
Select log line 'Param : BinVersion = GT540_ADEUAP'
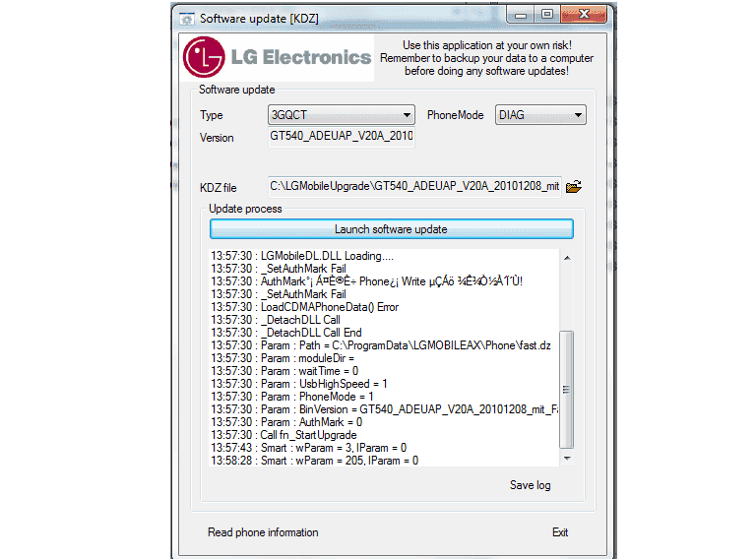384,409
